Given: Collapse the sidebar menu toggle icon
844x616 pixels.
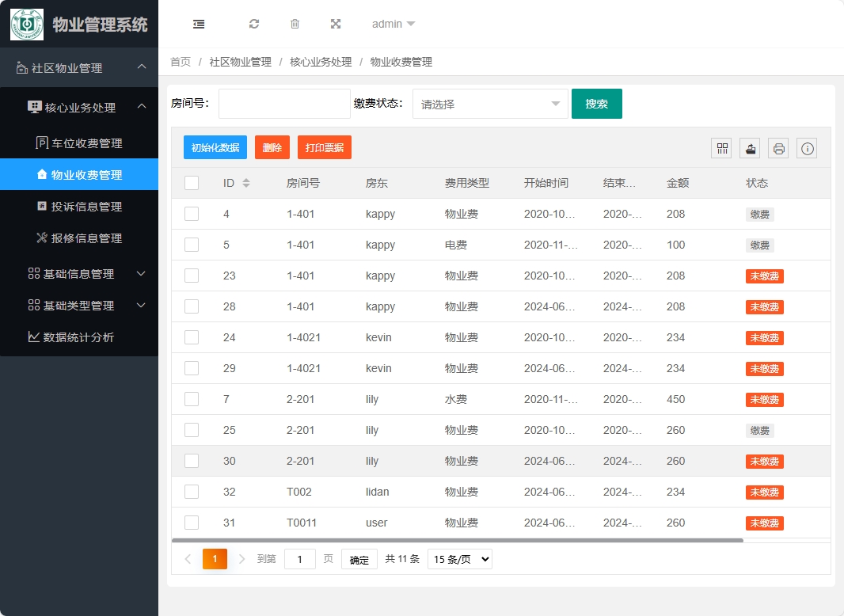Looking at the screenshot, I should click(198, 24).
